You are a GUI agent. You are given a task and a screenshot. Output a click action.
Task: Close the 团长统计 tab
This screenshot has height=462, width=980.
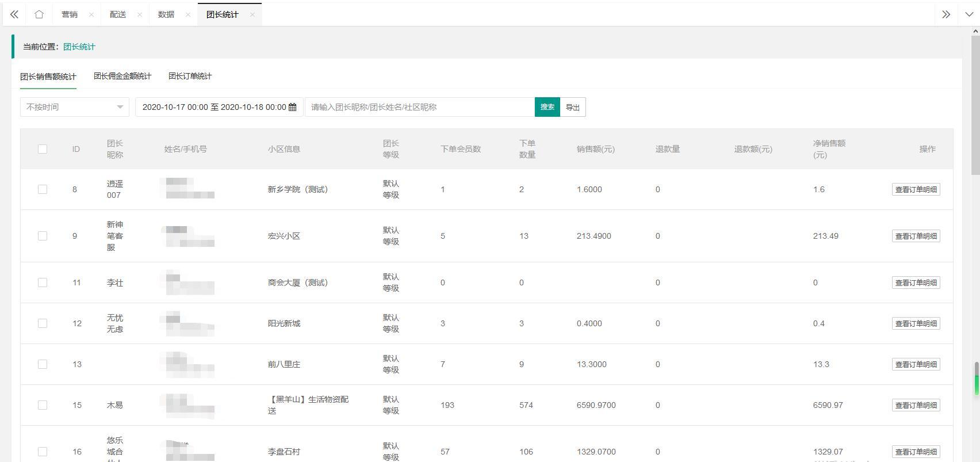pyautogui.click(x=252, y=15)
